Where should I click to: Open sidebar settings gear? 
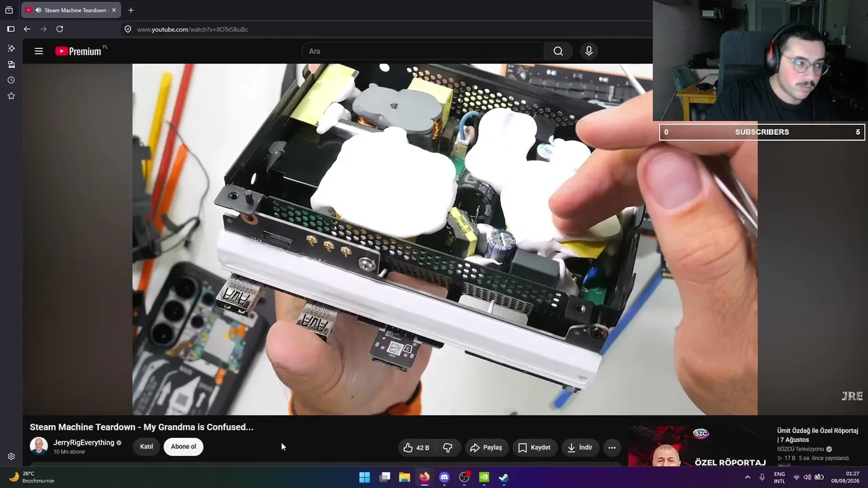tap(11, 457)
